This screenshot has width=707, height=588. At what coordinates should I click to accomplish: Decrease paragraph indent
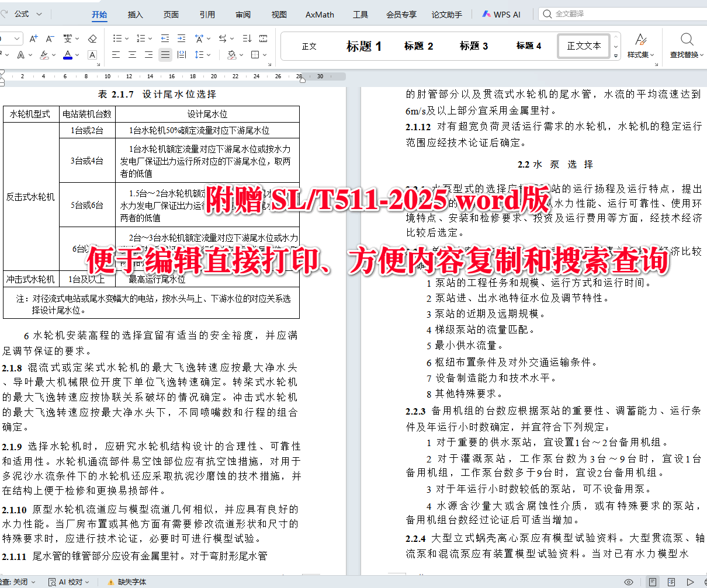pyautogui.click(x=165, y=39)
